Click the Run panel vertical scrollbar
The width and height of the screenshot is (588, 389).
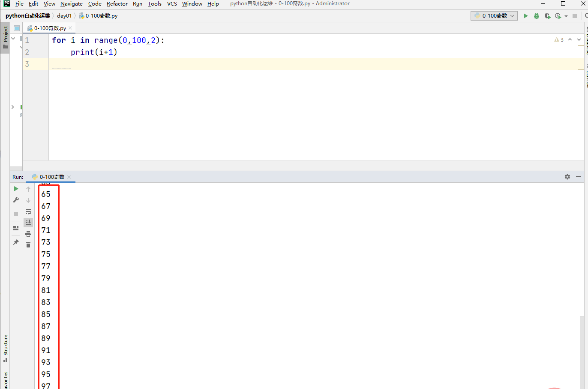[x=582, y=353]
